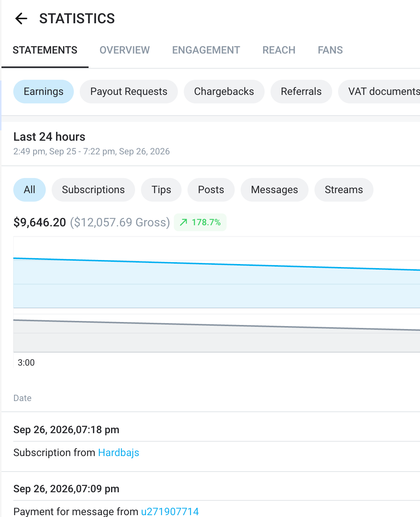Filter earnings by Subscriptions
The height and width of the screenshot is (517, 420).
pyautogui.click(x=93, y=190)
